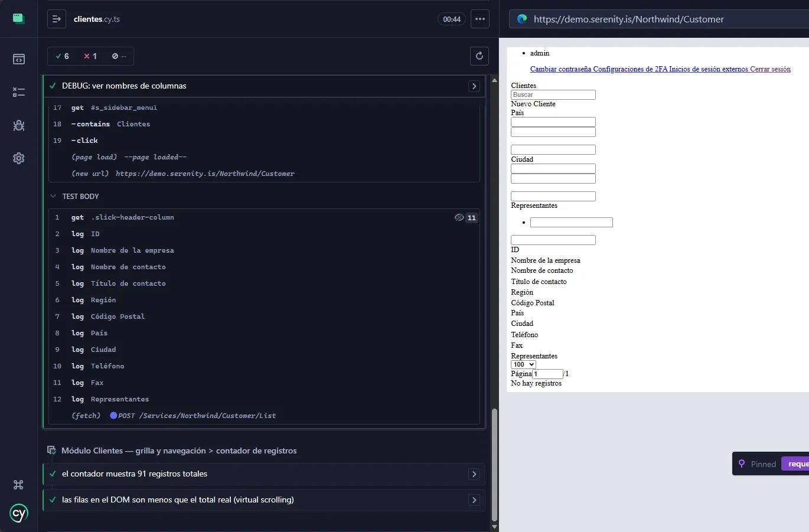Image resolution: width=809 pixels, height=532 pixels.
Task: Open the 100 page size dropdown
Action: [523, 364]
